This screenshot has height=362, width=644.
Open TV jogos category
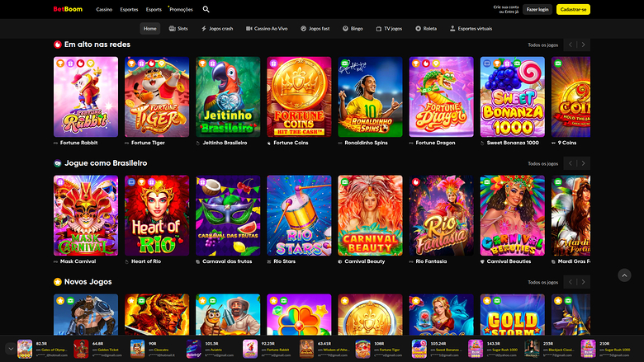pos(389,29)
